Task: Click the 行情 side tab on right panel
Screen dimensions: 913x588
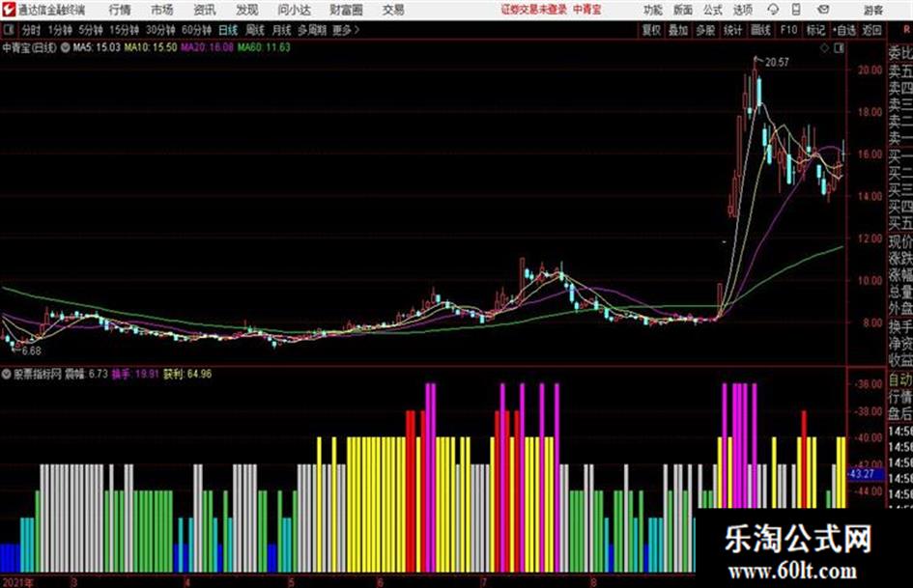Action: (900, 397)
